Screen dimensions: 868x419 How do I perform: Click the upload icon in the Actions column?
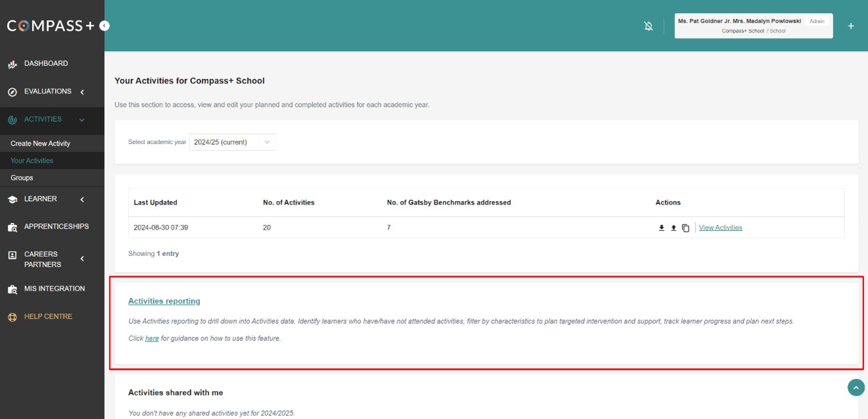click(673, 228)
